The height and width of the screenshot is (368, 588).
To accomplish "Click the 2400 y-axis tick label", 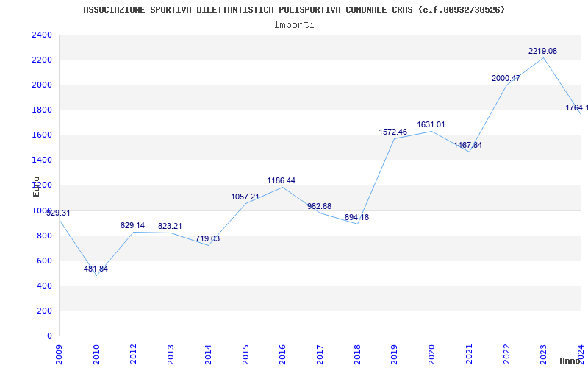I will pos(42,35).
